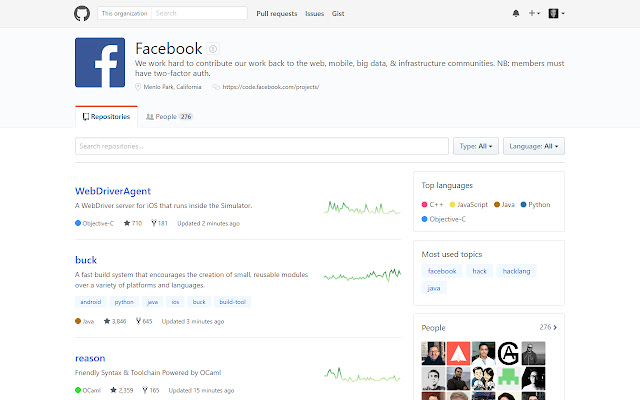Select the python topic tag on buck
The image size is (640, 400).
click(124, 302)
